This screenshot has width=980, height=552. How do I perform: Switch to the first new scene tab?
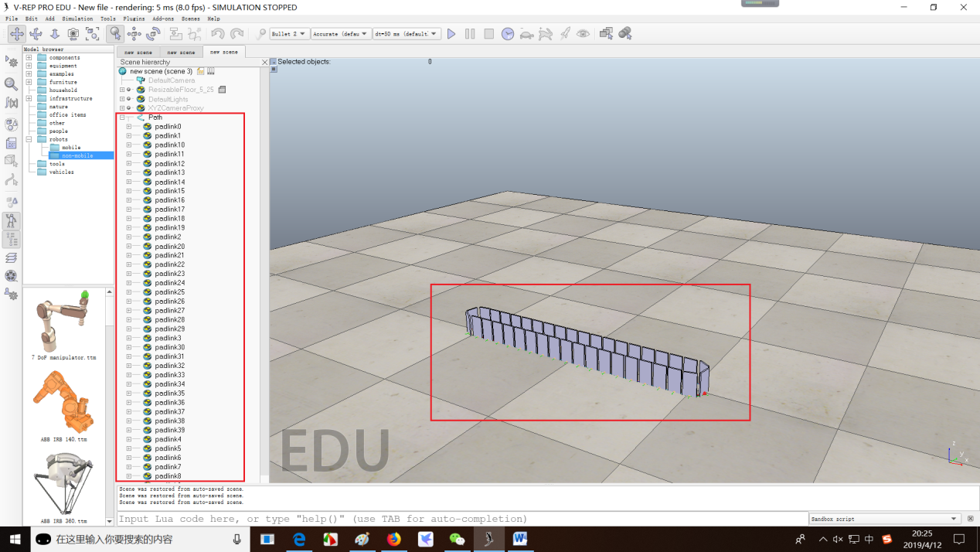point(138,52)
